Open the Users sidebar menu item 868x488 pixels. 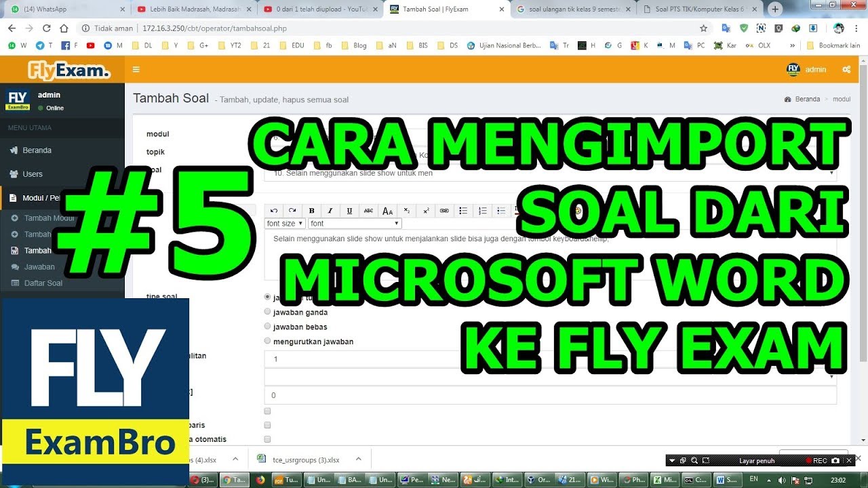pyautogui.click(x=62, y=174)
